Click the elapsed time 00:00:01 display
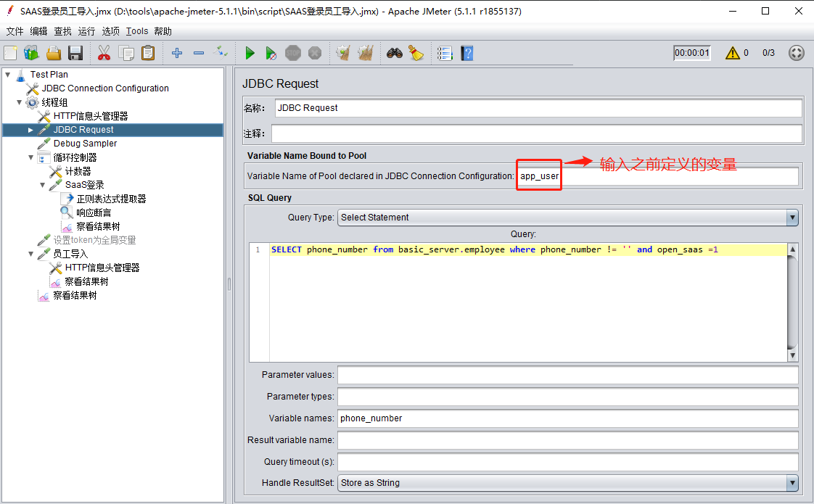The height and width of the screenshot is (504, 814). click(x=691, y=53)
